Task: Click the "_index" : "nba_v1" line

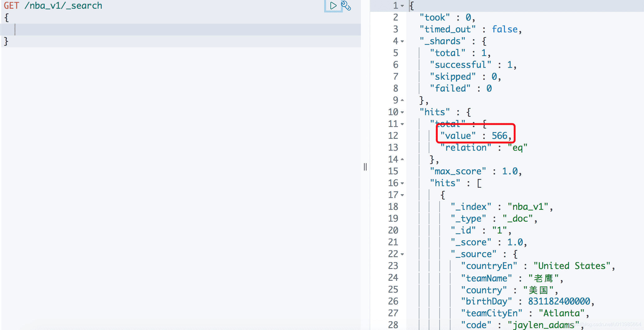Action: point(502,207)
